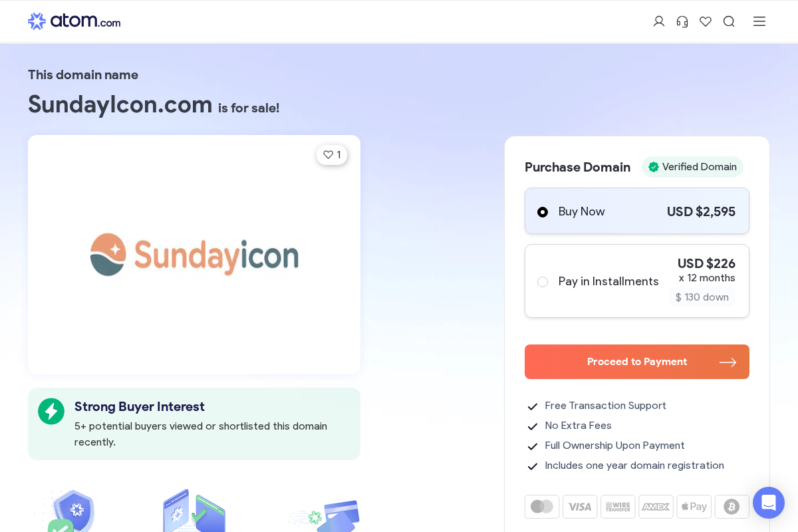Click the Atom.com logo
Viewport: 798px width, 532px height.
click(74, 21)
